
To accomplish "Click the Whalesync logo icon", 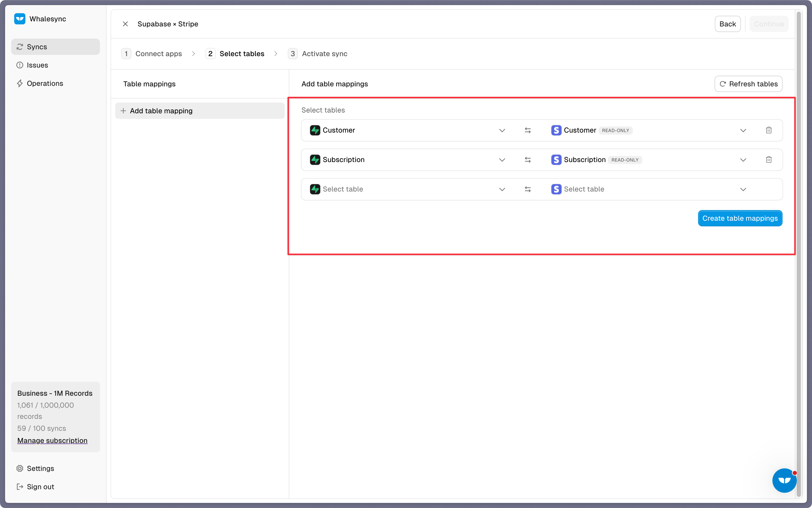I will pyautogui.click(x=20, y=19).
